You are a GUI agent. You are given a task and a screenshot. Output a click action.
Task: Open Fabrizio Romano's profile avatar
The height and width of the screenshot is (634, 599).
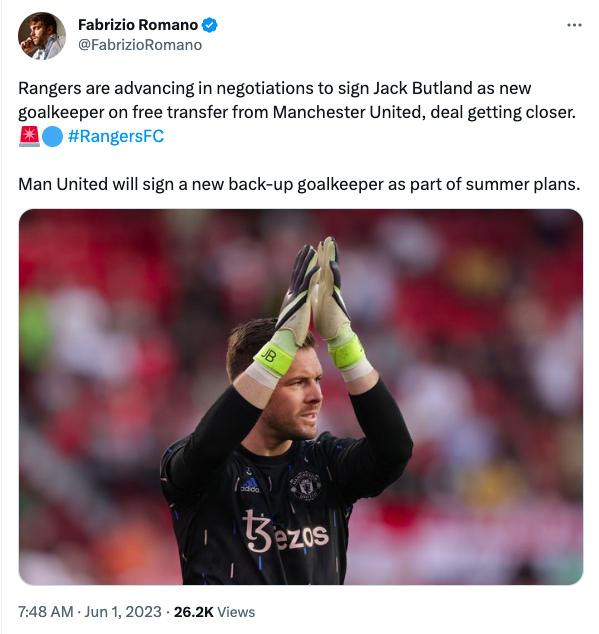point(42,36)
